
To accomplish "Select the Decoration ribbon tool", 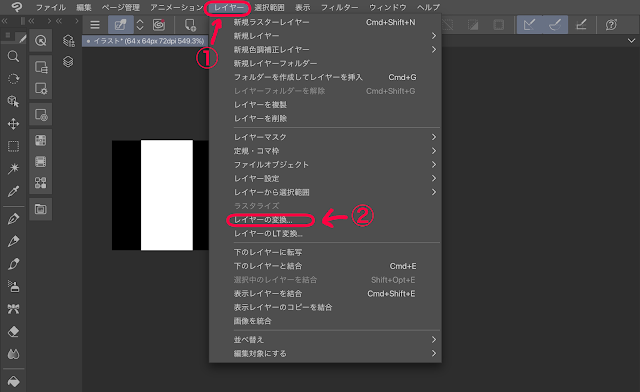I will (x=13, y=309).
